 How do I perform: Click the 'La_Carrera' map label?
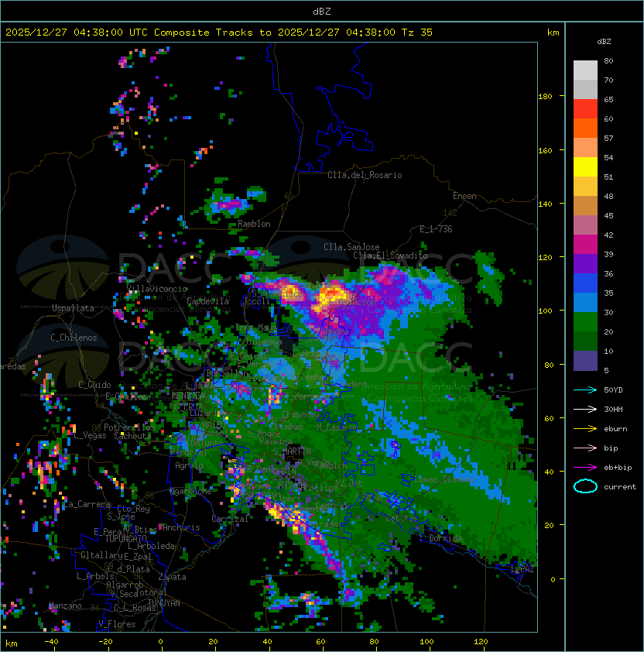(x=87, y=504)
